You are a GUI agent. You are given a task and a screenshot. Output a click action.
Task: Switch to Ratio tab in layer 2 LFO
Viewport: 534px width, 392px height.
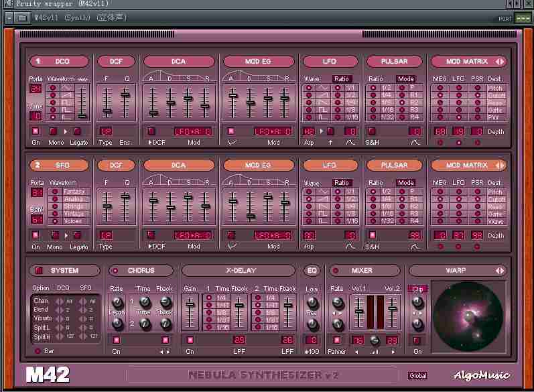click(x=342, y=183)
